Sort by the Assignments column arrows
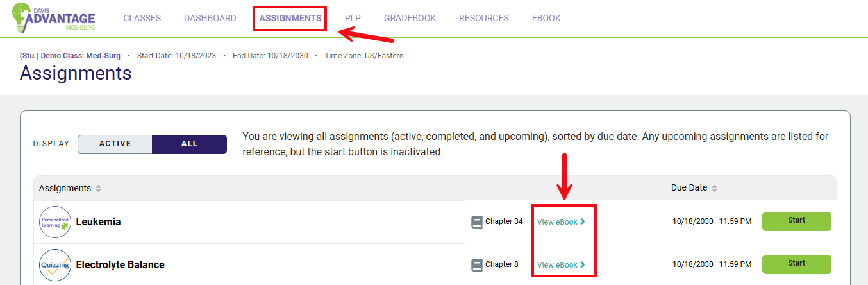Image resolution: width=868 pixels, height=285 pixels. coord(98,189)
